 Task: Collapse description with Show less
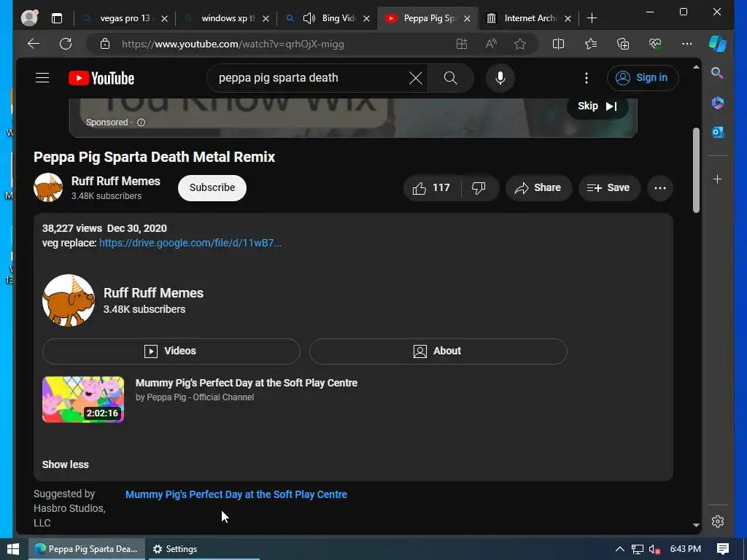click(x=65, y=464)
